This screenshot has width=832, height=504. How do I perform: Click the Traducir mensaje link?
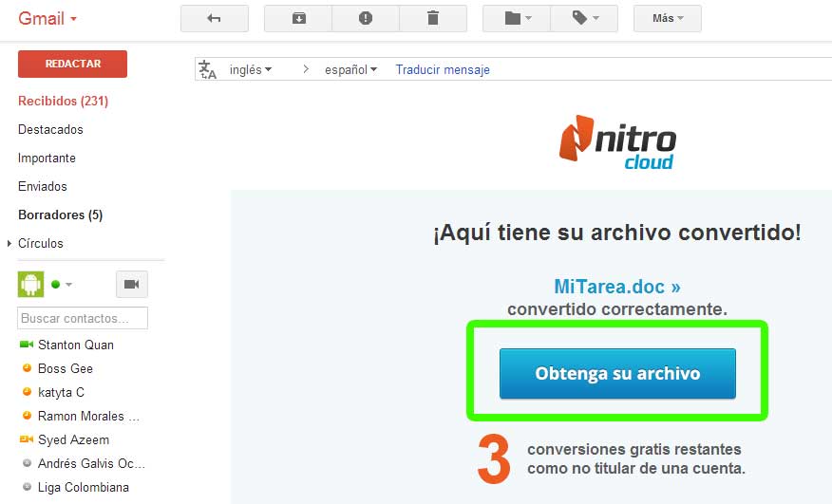tap(443, 69)
